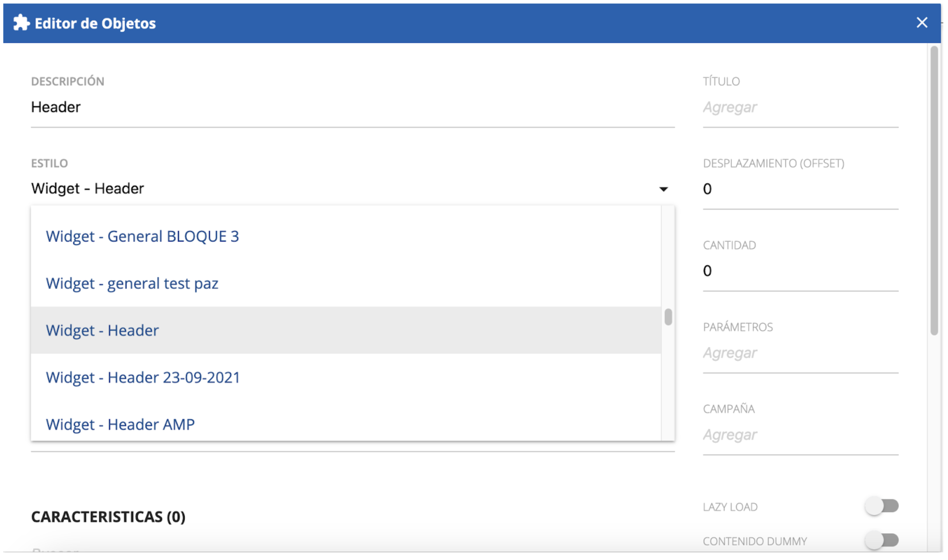The height and width of the screenshot is (560, 948).
Task: Enable the Contenido Dummy switch
Action: (881, 540)
